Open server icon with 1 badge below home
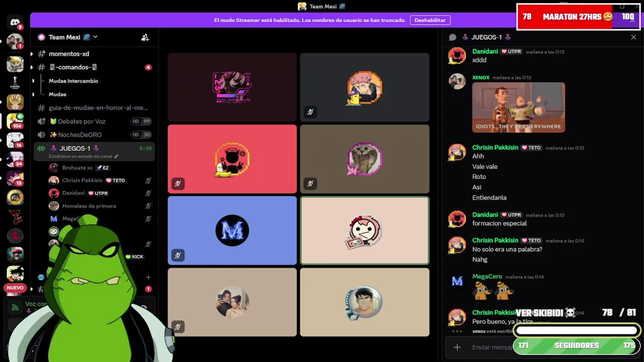The width and height of the screenshot is (644, 362). click(x=15, y=41)
